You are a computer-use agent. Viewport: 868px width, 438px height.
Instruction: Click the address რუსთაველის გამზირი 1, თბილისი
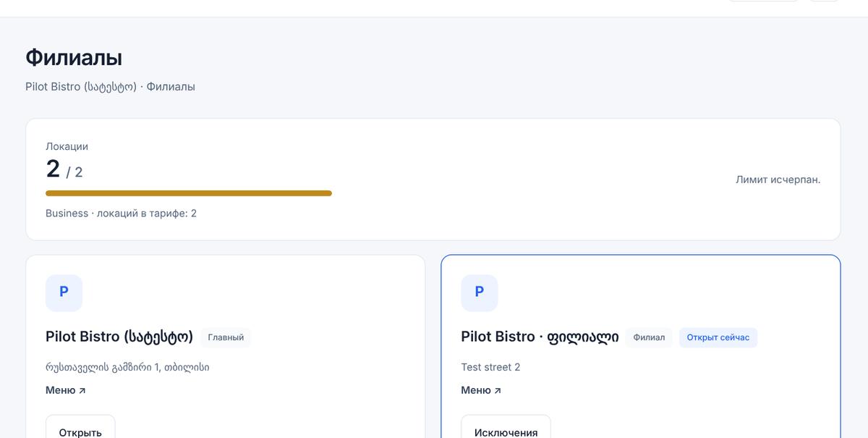tap(127, 367)
